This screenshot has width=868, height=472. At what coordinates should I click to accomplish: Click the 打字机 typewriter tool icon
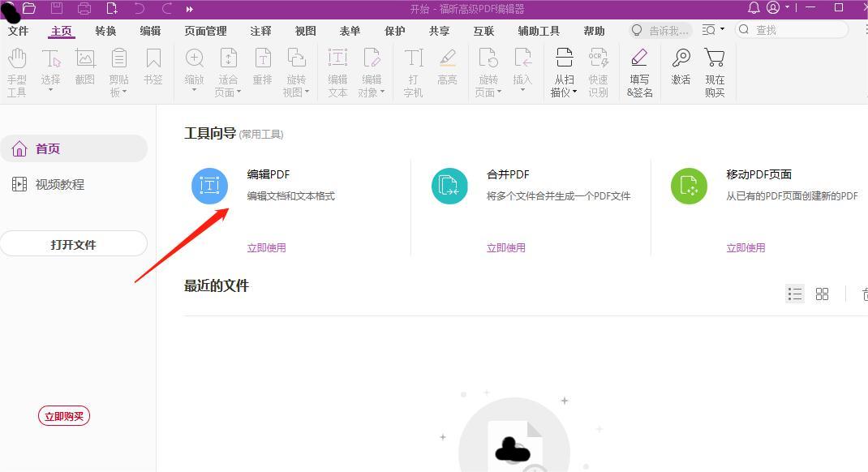pyautogui.click(x=414, y=59)
